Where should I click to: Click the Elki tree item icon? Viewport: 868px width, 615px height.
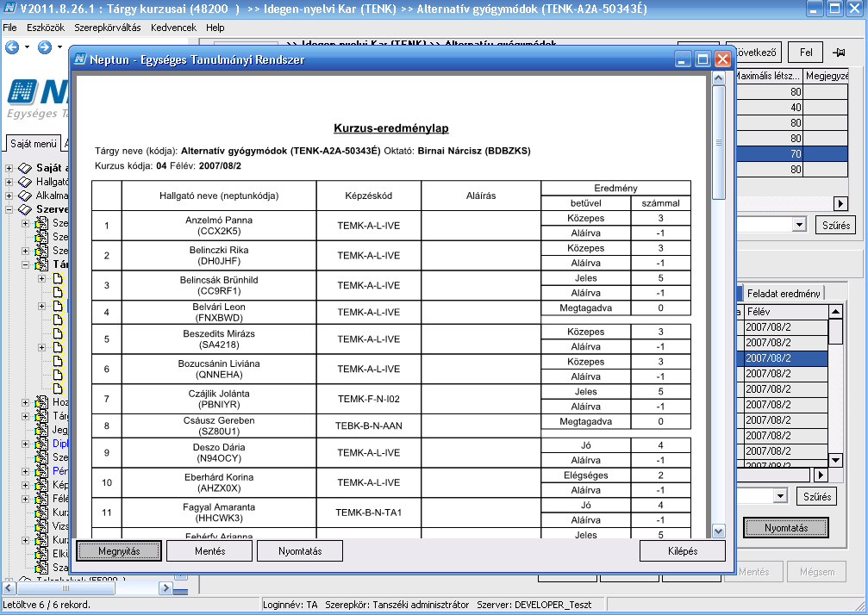coord(41,554)
